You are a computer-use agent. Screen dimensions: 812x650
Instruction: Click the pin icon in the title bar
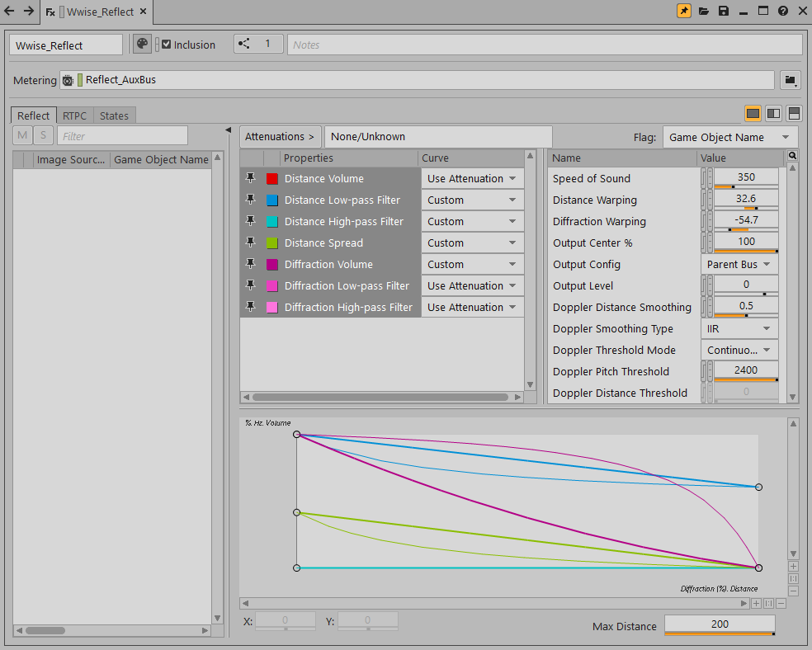pyautogui.click(x=684, y=12)
